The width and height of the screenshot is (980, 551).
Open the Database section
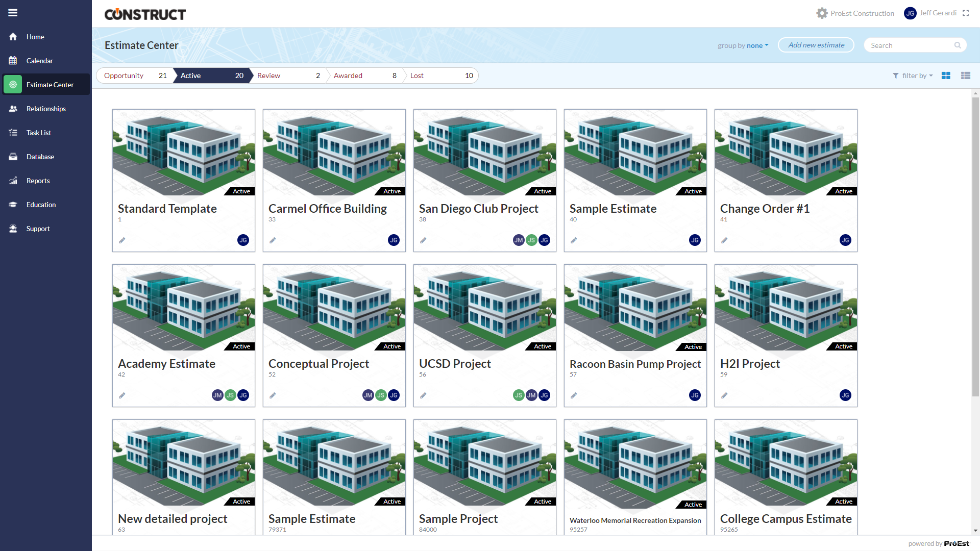coord(40,157)
